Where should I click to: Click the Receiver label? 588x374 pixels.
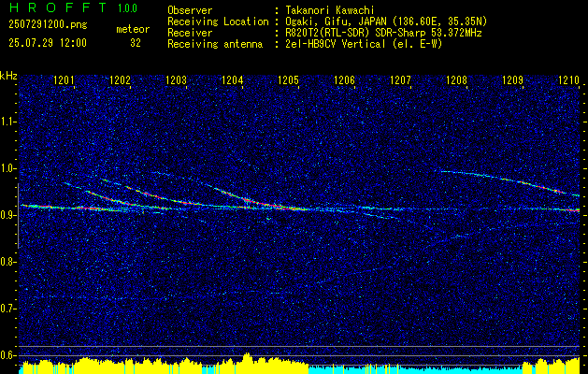(x=190, y=33)
